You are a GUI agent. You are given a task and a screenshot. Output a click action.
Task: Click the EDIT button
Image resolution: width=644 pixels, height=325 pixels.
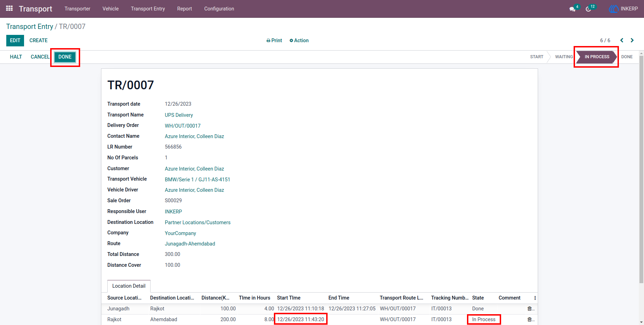click(15, 40)
